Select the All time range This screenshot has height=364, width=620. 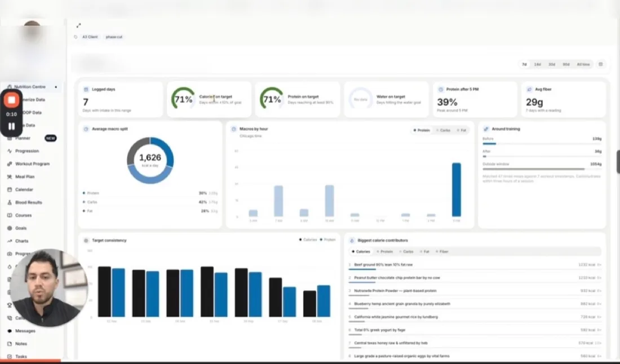coord(583,64)
